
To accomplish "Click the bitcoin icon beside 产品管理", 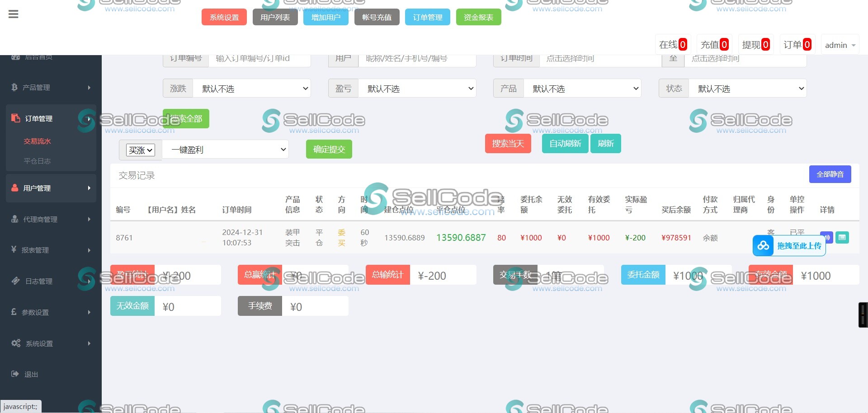I will point(14,87).
